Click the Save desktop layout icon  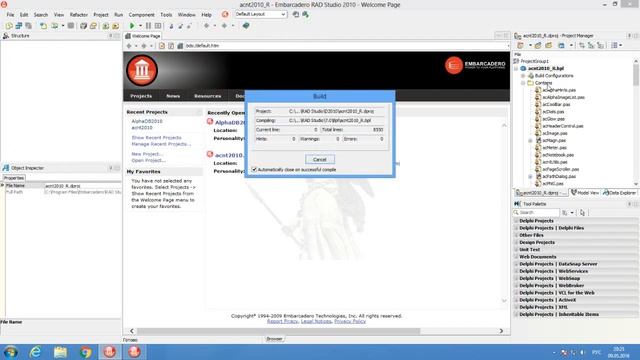[296, 14]
